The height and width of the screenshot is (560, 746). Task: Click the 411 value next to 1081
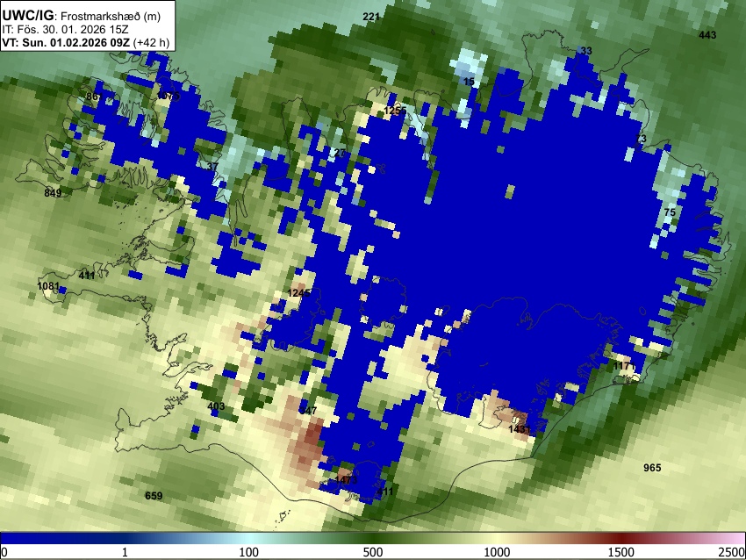(87, 276)
